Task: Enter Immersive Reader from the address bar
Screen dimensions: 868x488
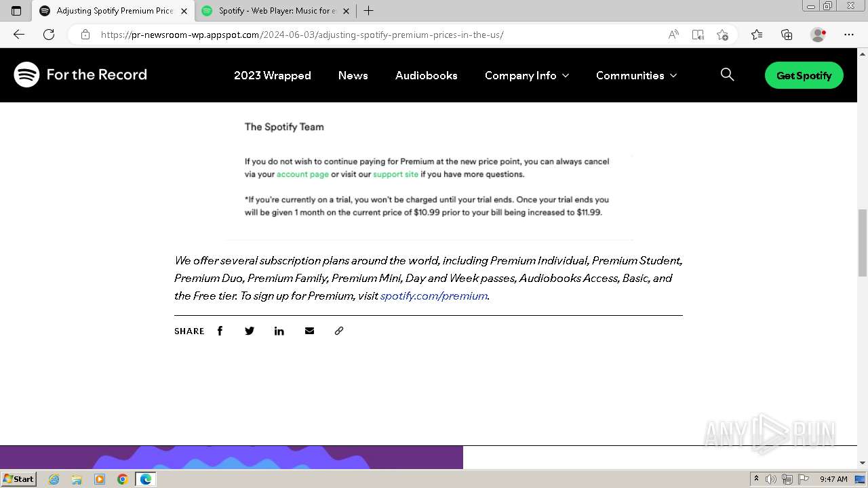Action: [x=698, y=35]
